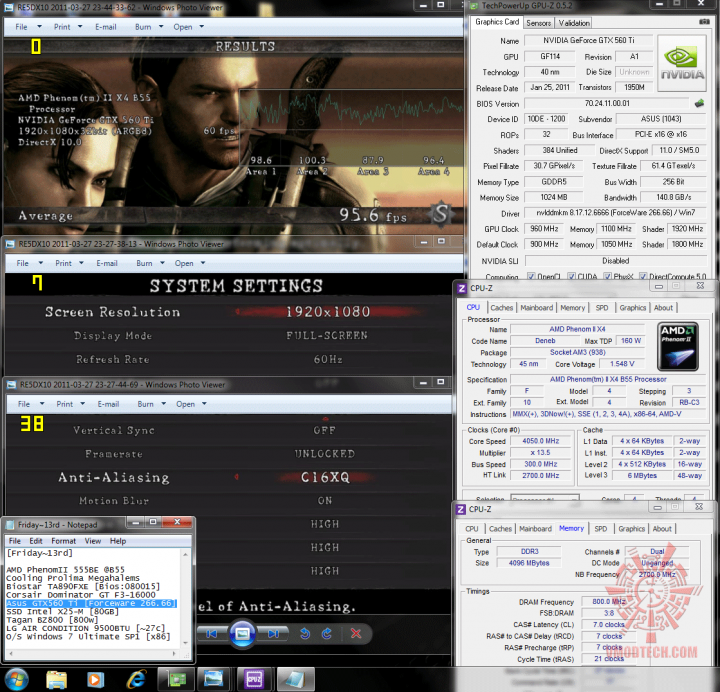720x692 pixels.
Task: Switch to Validation tab in GPU-Z
Action: pyautogui.click(x=574, y=23)
